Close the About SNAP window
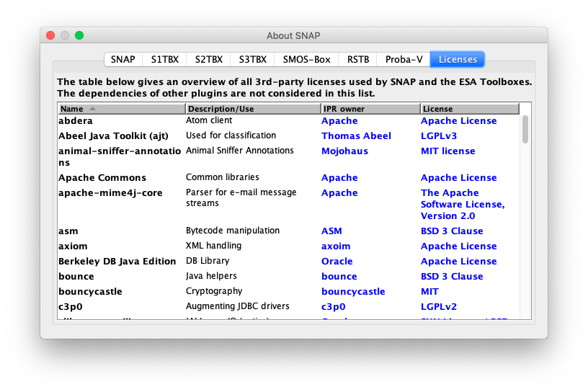This screenshot has width=588, height=392. (x=50, y=35)
